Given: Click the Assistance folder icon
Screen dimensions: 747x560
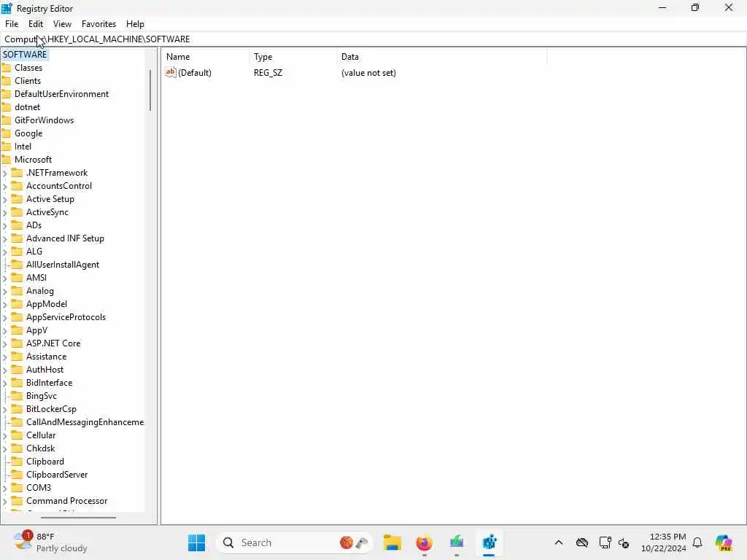Looking at the screenshot, I should [x=17, y=356].
